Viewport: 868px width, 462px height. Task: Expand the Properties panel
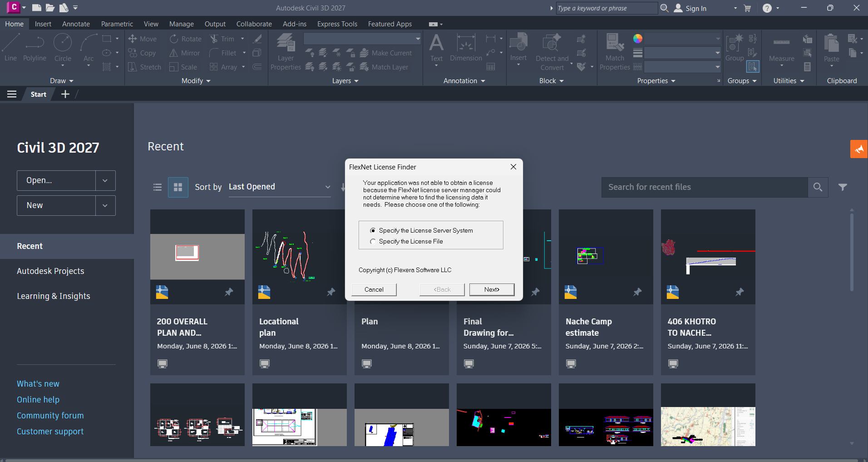click(x=656, y=81)
